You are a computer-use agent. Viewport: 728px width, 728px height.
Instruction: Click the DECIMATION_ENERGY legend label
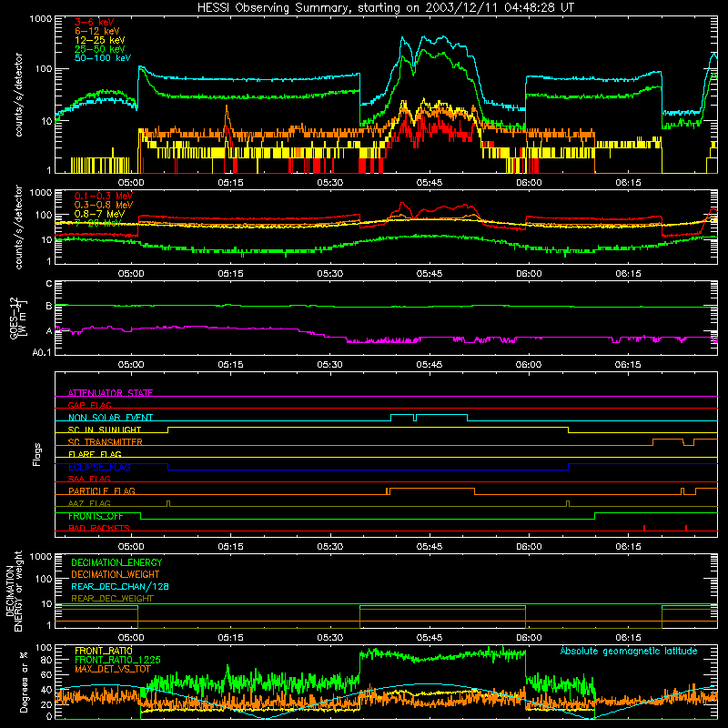tap(116, 562)
